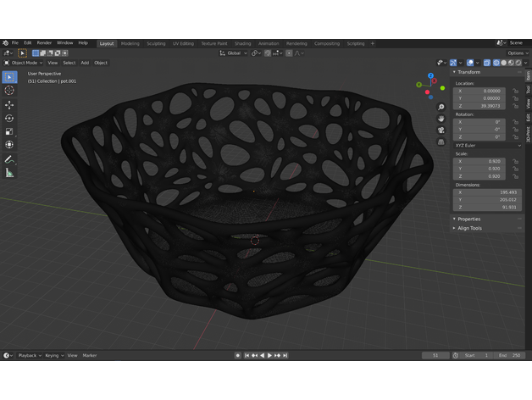Screen dimensions: 532x400
Task: Click the current frame field showing 51
Action: click(435, 356)
